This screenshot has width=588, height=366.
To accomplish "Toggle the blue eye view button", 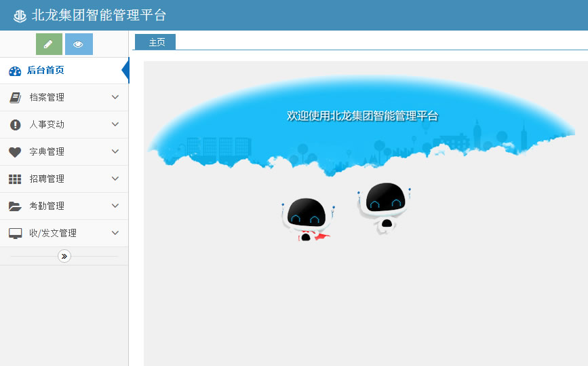I will 79,44.
